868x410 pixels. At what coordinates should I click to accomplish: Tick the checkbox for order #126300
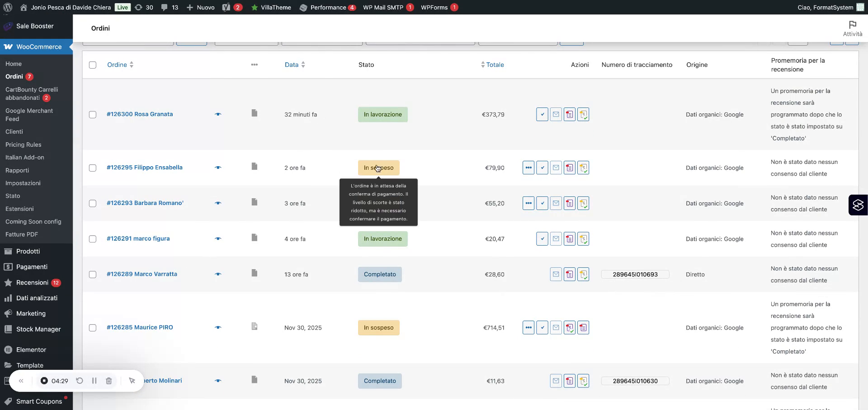pos(93,115)
